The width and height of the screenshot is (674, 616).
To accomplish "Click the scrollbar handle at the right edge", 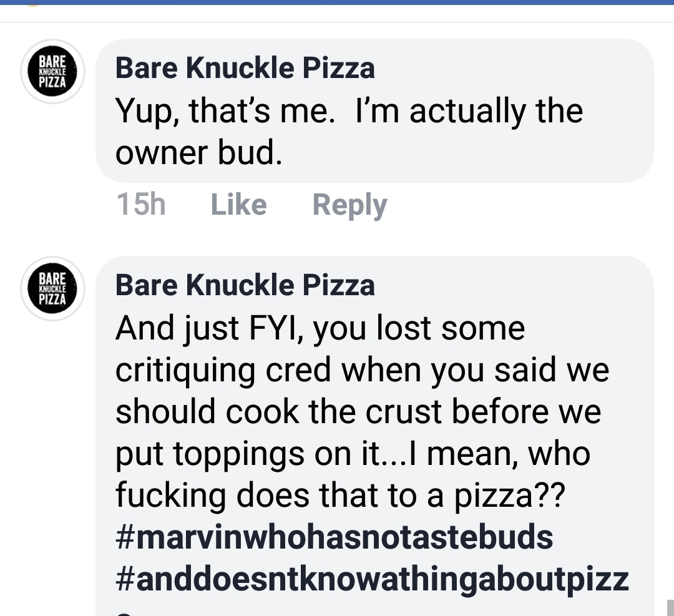I will 670,607.
